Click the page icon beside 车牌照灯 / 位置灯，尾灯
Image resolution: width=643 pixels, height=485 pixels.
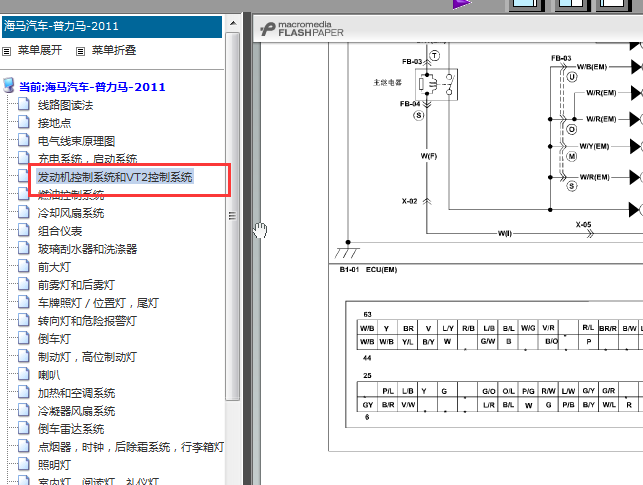tap(24, 302)
